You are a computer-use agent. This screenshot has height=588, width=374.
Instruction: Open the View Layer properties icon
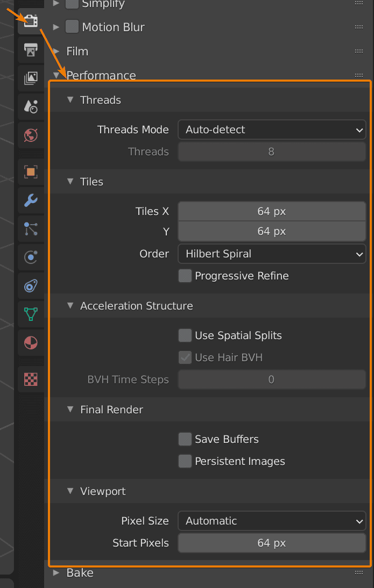(31, 78)
